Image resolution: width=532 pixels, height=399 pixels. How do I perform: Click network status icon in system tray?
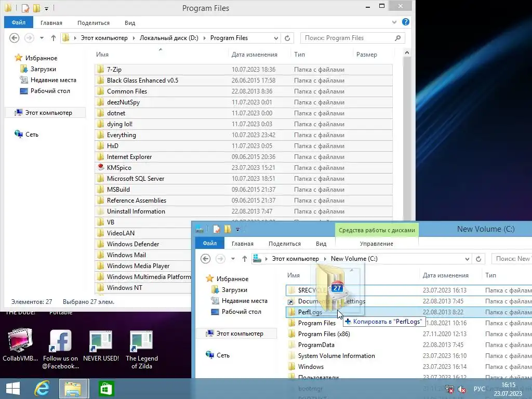click(x=449, y=389)
